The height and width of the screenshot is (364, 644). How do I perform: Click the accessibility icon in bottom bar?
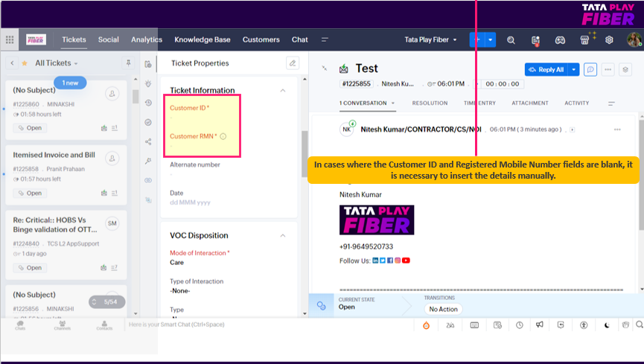click(584, 325)
